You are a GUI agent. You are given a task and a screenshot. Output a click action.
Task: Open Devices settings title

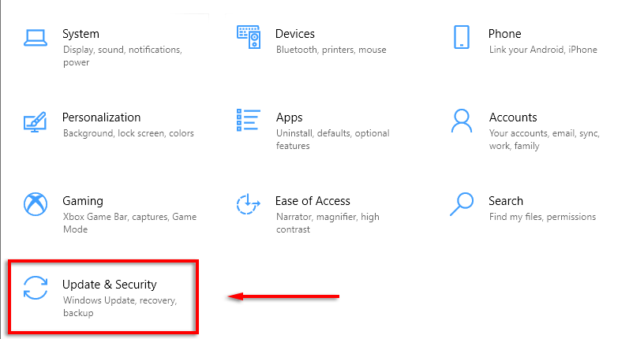tap(294, 34)
